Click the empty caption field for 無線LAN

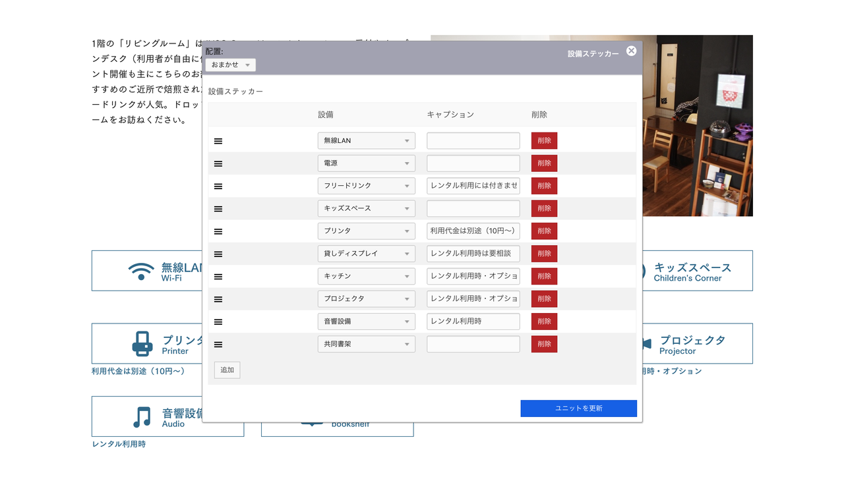[x=473, y=141]
